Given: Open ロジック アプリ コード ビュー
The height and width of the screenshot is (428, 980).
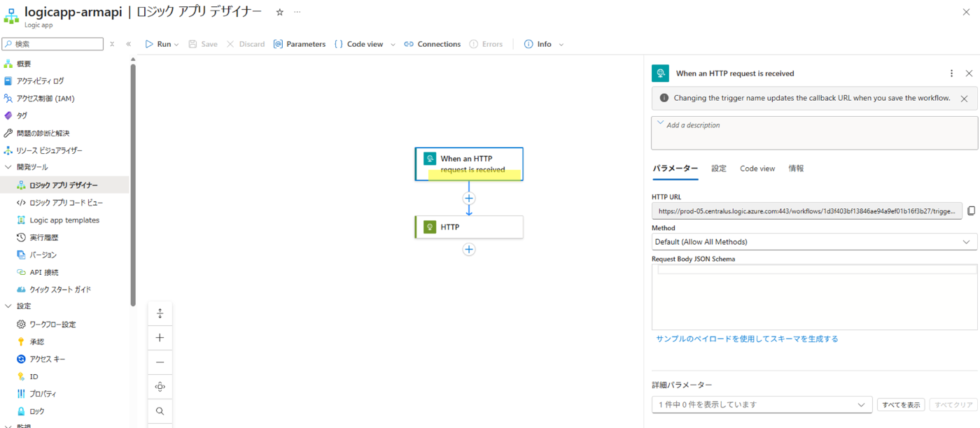Looking at the screenshot, I should pyautogui.click(x=64, y=203).
